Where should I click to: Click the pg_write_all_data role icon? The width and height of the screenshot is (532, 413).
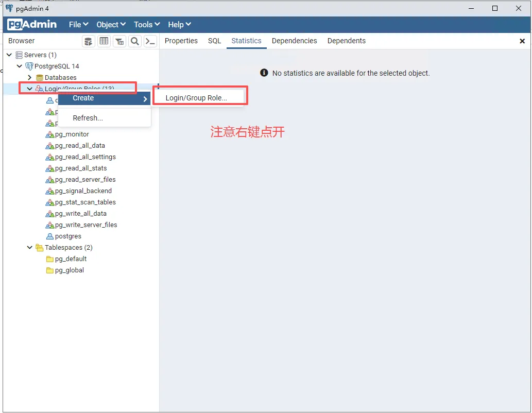pos(50,214)
